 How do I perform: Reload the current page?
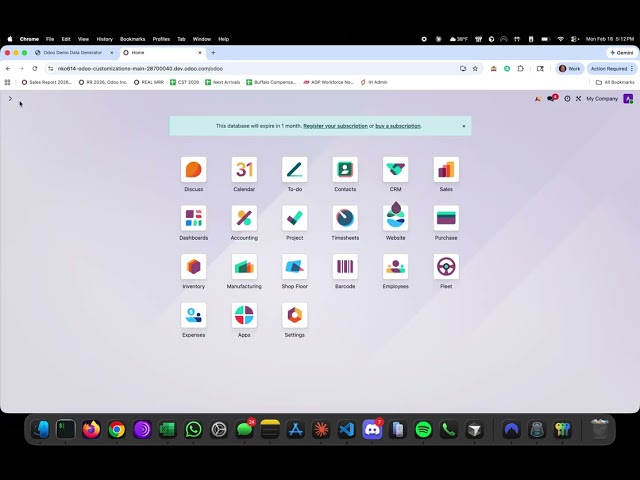click(35, 69)
